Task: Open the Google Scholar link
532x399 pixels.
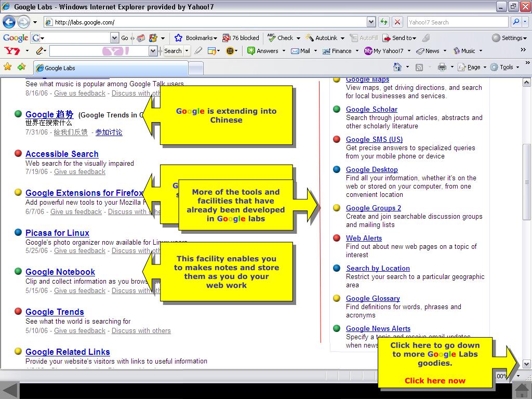Action: (371, 109)
